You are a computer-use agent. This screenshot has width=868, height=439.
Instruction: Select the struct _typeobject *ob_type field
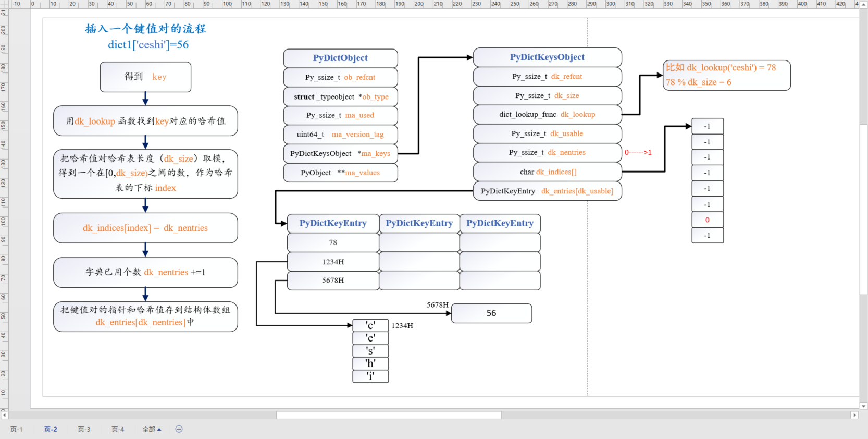point(340,96)
